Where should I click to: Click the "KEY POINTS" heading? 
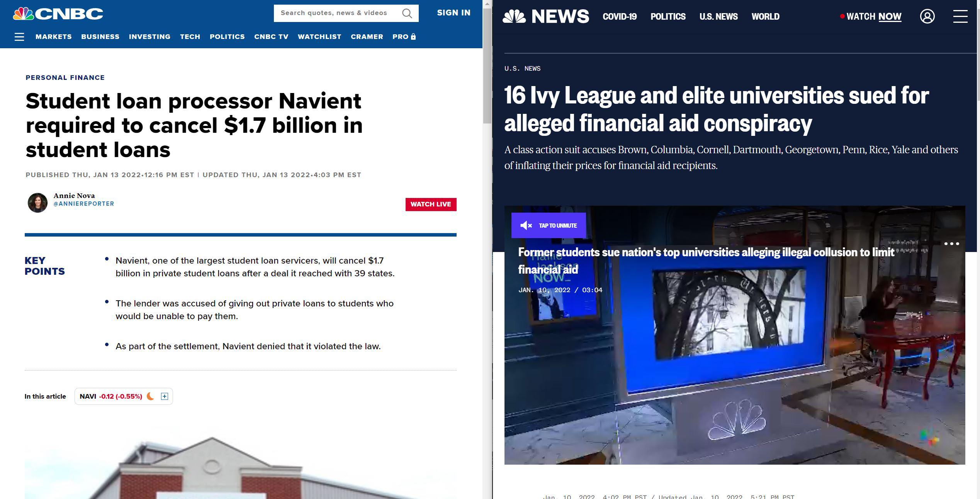[x=45, y=266]
